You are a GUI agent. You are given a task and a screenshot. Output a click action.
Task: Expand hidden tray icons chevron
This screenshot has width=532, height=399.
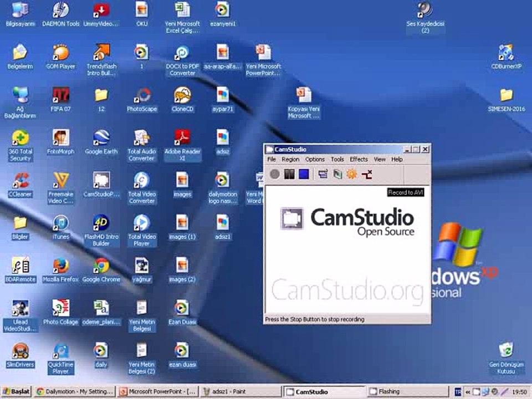468,392
